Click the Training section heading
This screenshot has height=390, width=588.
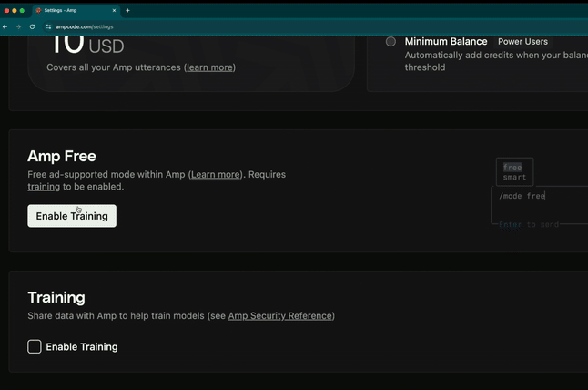(x=56, y=297)
